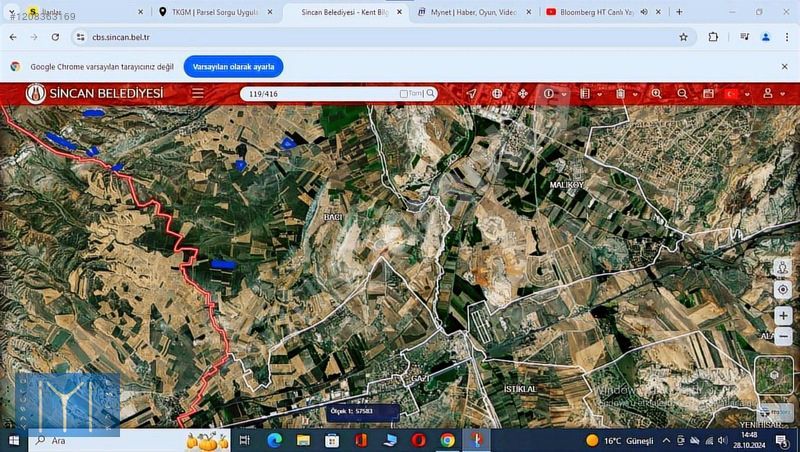Click the navigation arrow locate icon
The height and width of the screenshot is (452, 800).
(472, 93)
